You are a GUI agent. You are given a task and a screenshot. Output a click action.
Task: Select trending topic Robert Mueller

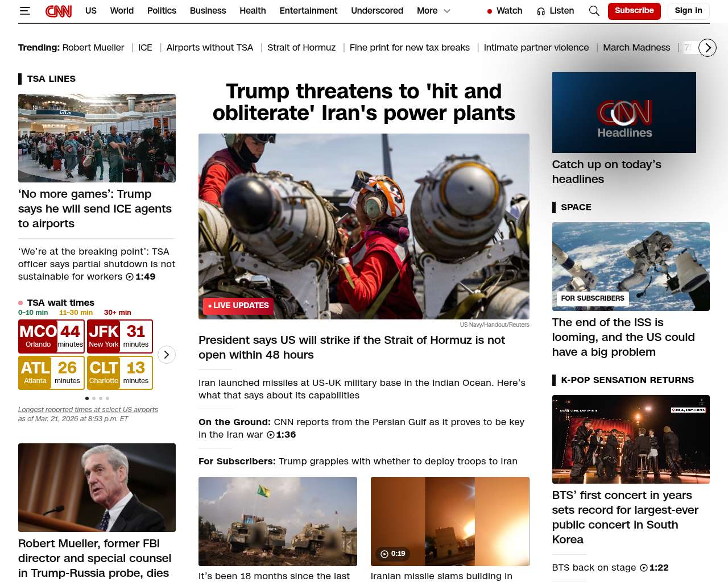point(93,48)
